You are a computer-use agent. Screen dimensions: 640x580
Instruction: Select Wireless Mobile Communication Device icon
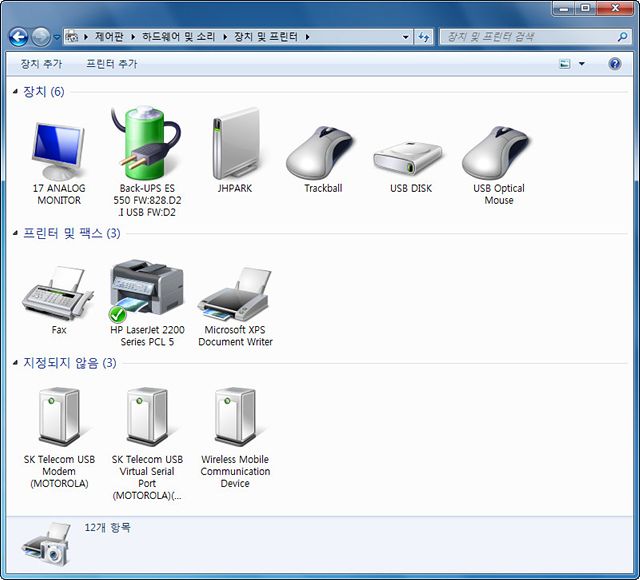235,416
